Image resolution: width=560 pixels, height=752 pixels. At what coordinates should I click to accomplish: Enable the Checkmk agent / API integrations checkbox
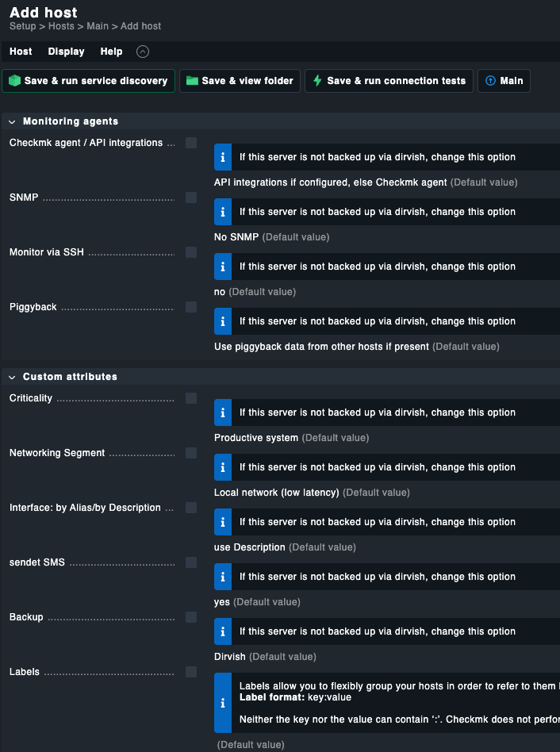pyautogui.click(x=191, y=143)
